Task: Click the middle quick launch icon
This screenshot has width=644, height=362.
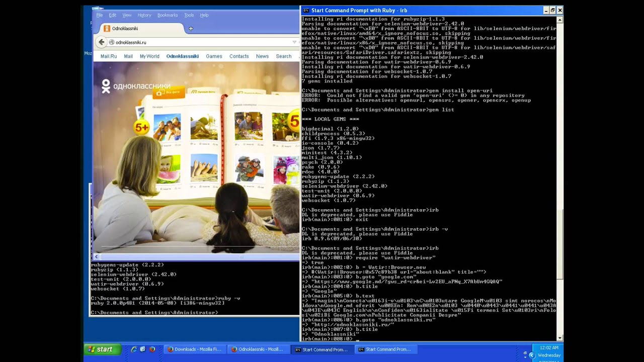Action: (143, 349)
